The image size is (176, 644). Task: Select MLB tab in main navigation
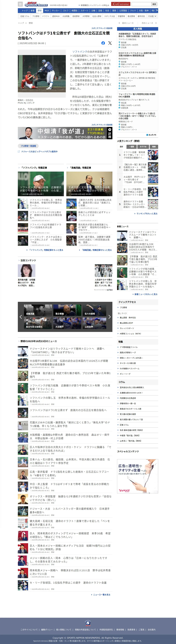click(x=47, y=11)
